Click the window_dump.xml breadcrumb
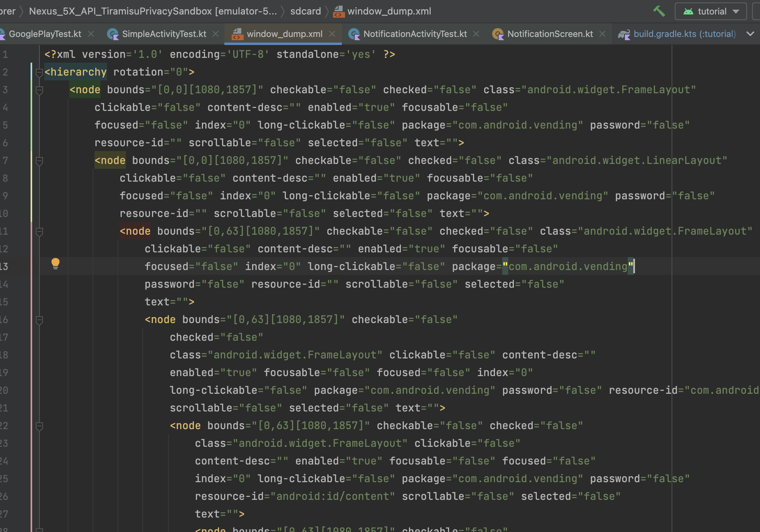The image size is (760, 532). [x=389, y=11]
